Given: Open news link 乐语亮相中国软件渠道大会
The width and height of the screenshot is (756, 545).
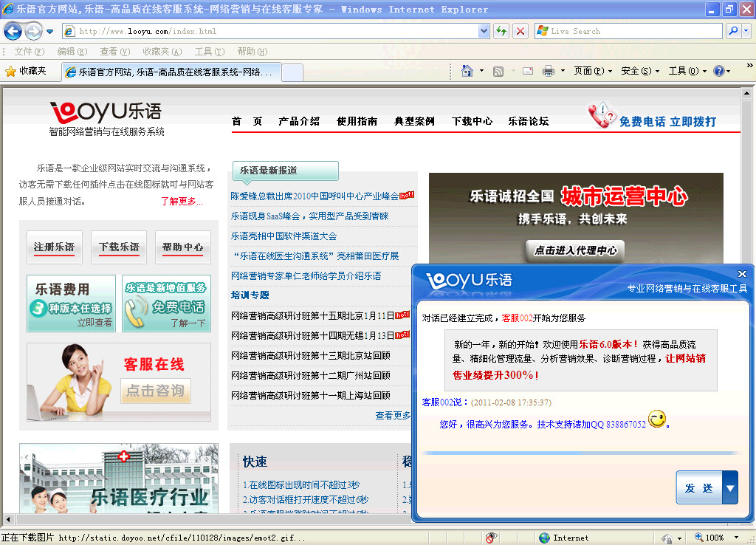Looking at the screenshot, I should 283,236.
